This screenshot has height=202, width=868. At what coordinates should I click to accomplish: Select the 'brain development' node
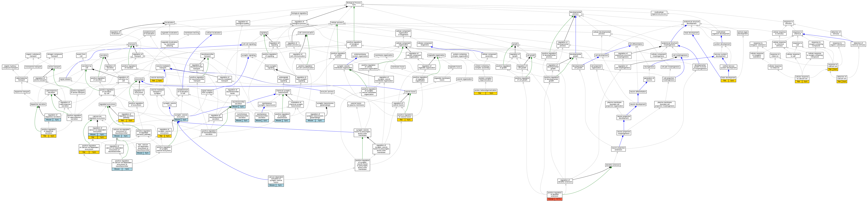tap(728, 79)
